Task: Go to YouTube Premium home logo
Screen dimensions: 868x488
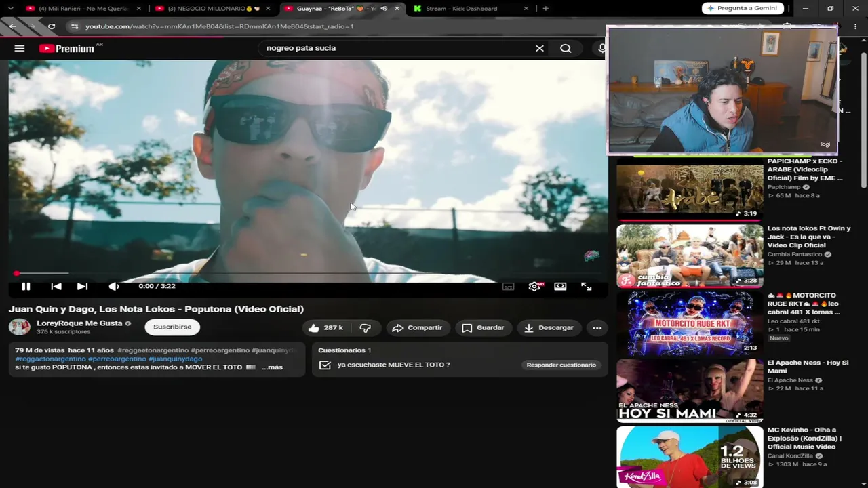Action: [66, 48]
